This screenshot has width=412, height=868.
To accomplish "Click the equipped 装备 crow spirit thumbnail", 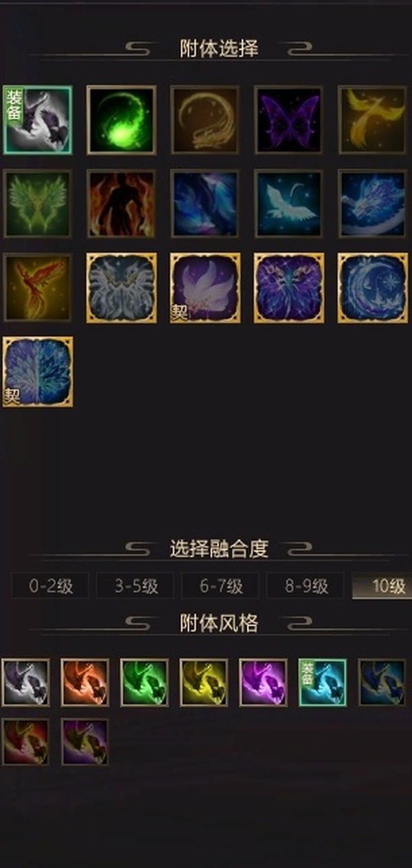I will click(37, 120).
